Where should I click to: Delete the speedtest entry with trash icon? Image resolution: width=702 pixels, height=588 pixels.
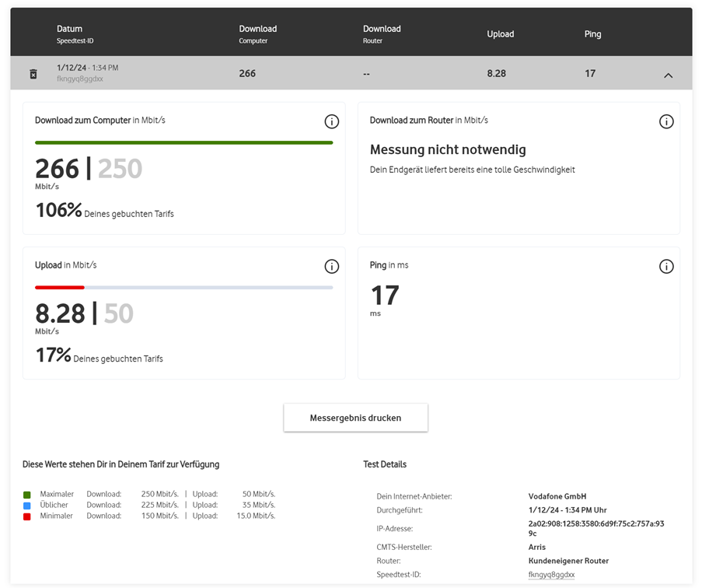coord(33,74)
